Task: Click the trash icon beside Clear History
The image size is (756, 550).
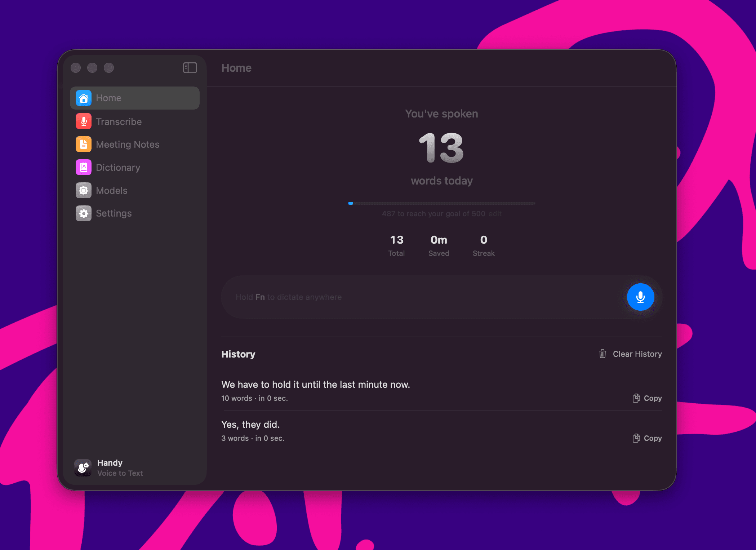Action: [x=602, y=354]
